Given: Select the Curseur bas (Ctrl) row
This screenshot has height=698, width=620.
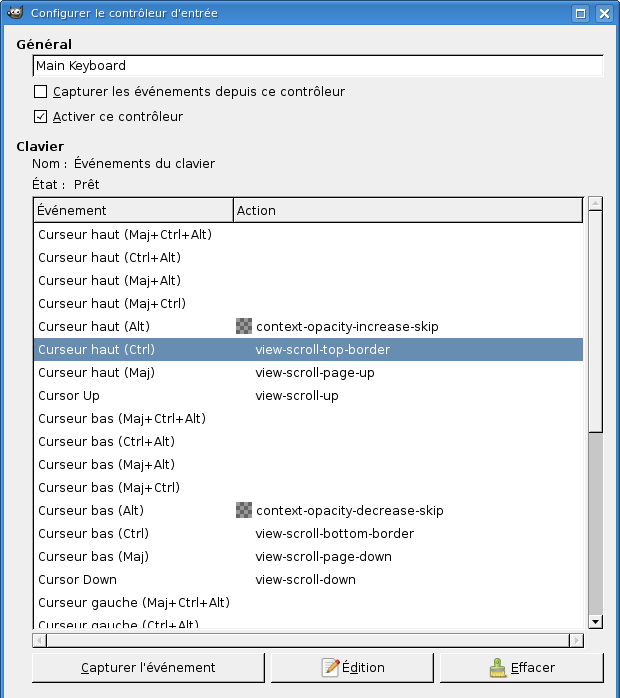Looking at the screenshot, I should pos(93,533).
